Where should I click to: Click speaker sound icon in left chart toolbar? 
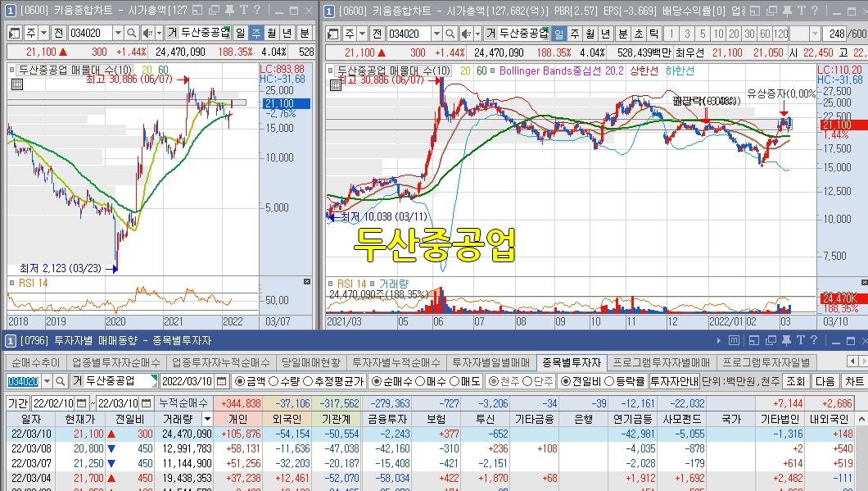(x=147, y=34)
